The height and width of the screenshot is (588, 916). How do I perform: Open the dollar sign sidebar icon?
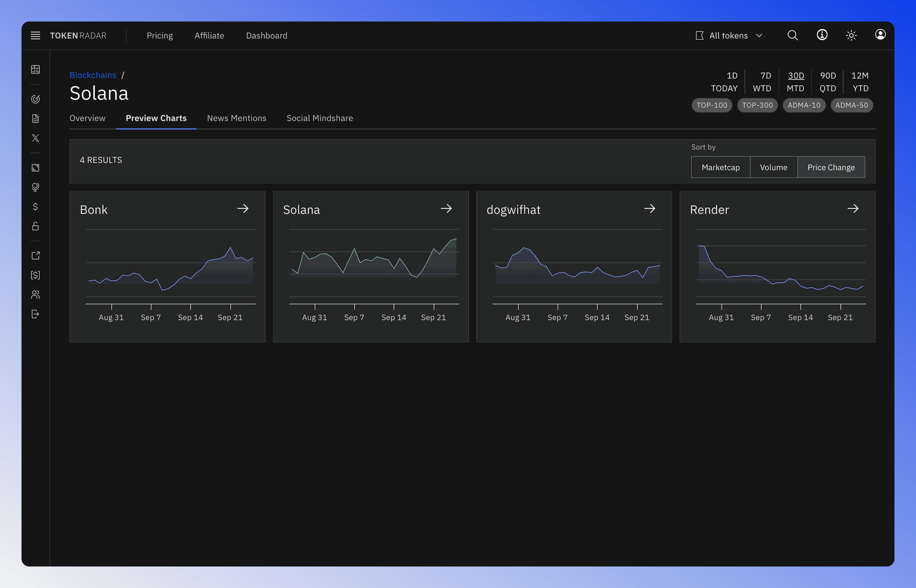pos(35,207)
